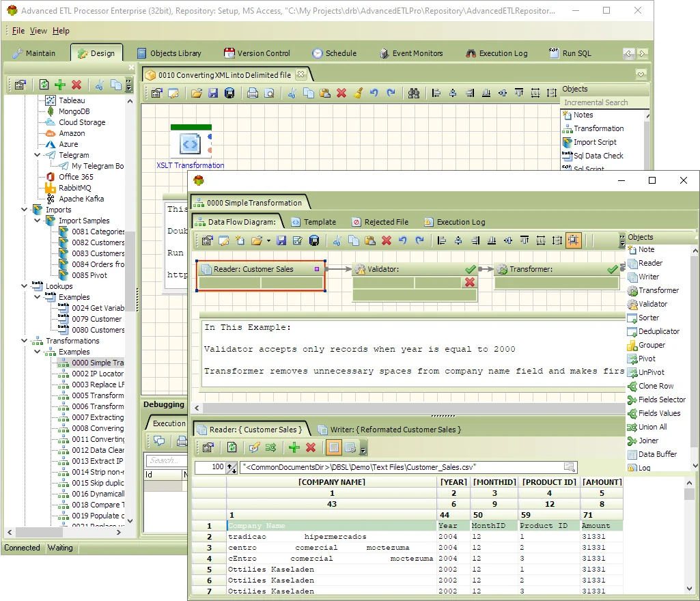Image resolution: width=700 pixels, height=601 pixels.
Task: Collapse Examples under Transformations
Action: coord(38,352)
